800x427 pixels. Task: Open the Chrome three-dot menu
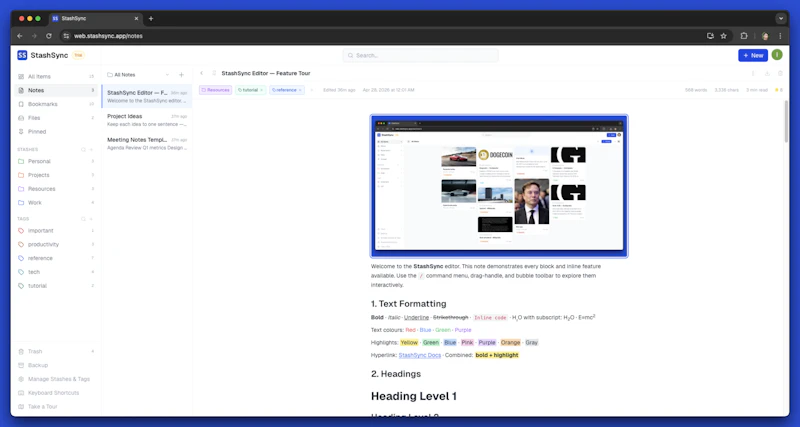tap(780, 36)
